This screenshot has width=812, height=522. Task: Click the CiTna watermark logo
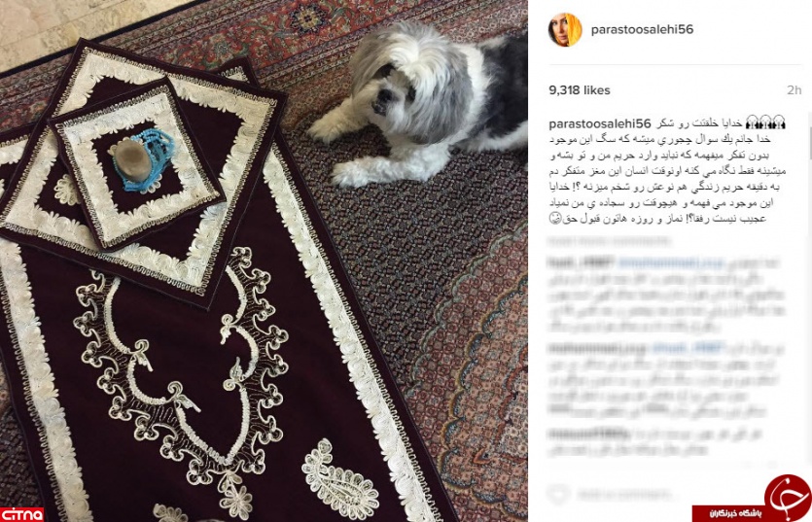pyautogui.click(x=21, y=513)
